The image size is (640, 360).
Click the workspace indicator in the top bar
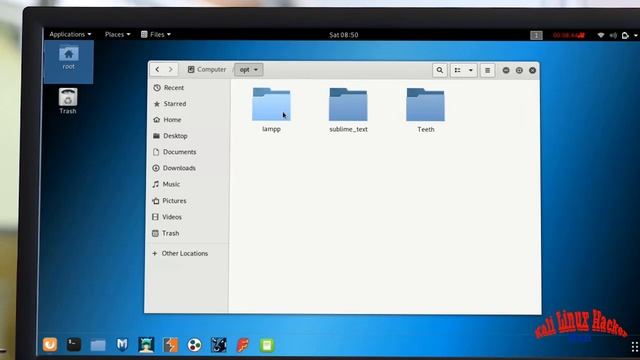click(x=536, y=36)
